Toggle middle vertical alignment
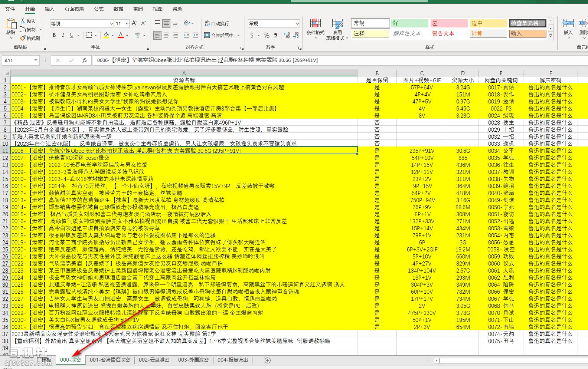 [x=166, y=23]
